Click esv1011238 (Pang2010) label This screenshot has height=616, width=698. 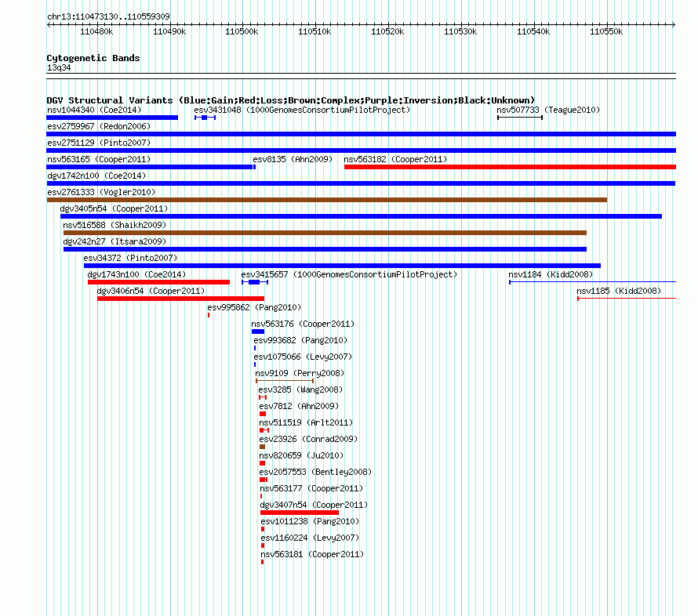(x=310, y=521)
